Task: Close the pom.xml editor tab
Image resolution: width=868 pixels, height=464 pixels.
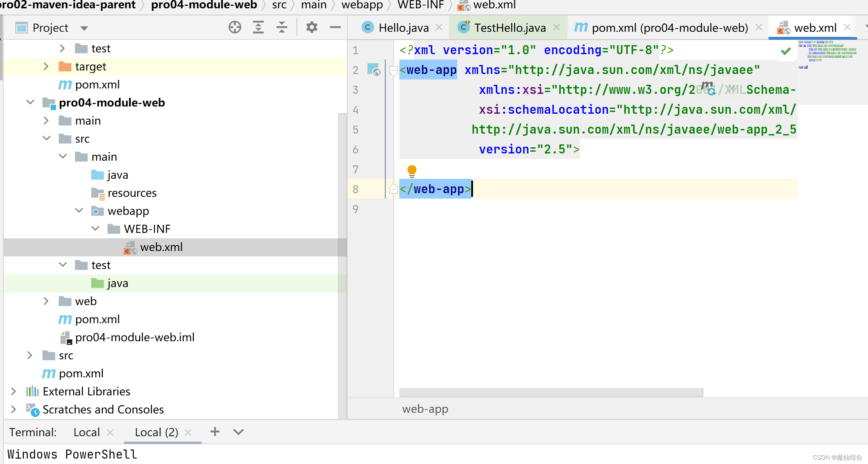Action: (759, 27)
